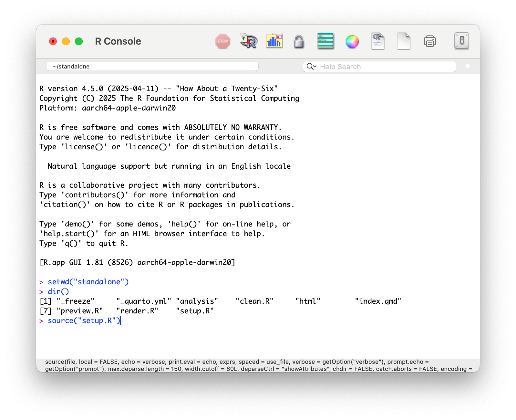
Task: Click the Stop computation icon
Action: [222, 41]
